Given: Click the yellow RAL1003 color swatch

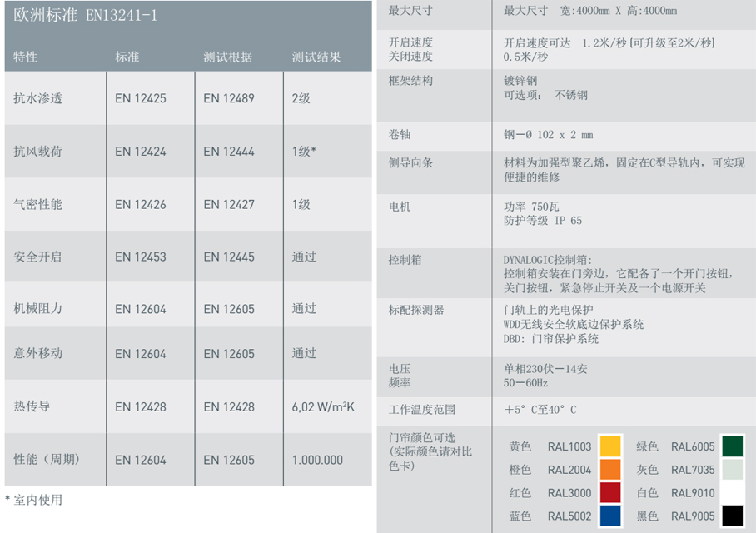Looking at the screenshot, I should point(610,446).
